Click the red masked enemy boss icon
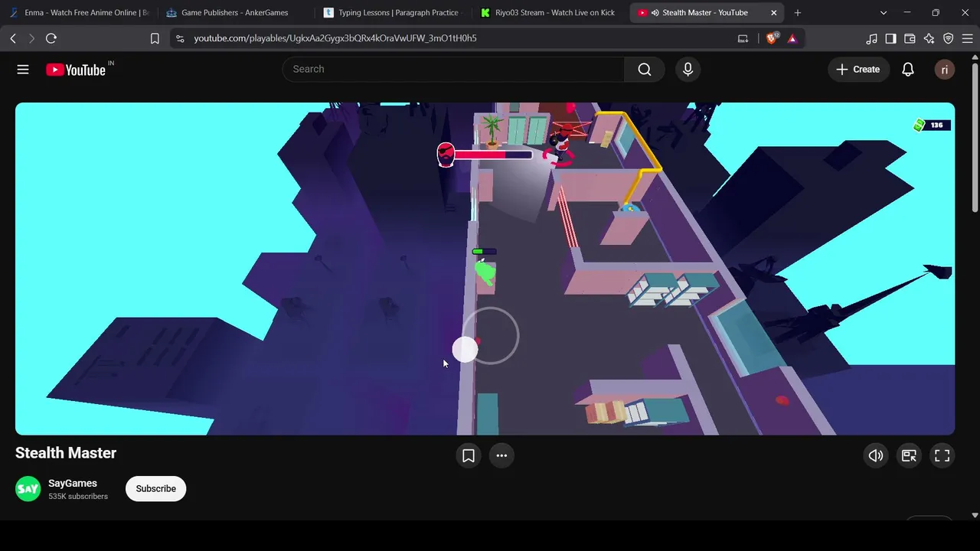This screenshot has width=980, height=551. coord(446,155)
